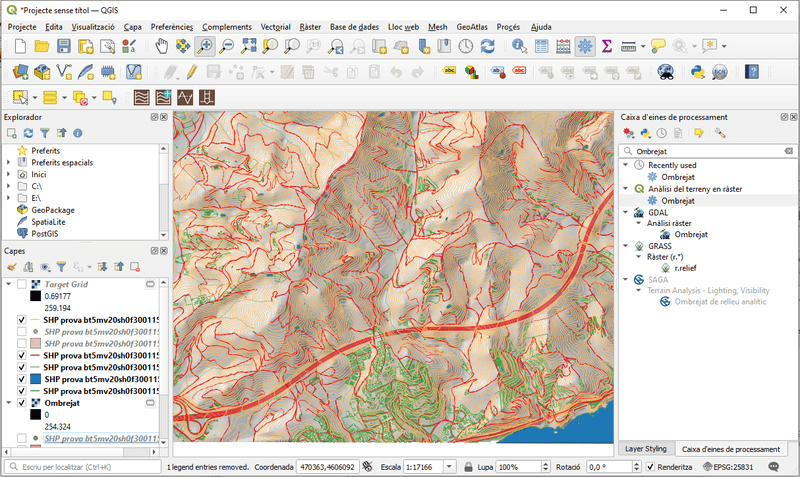
Task: Collapse the GRASS group in toolbox
Action: (x=626, y=245)
